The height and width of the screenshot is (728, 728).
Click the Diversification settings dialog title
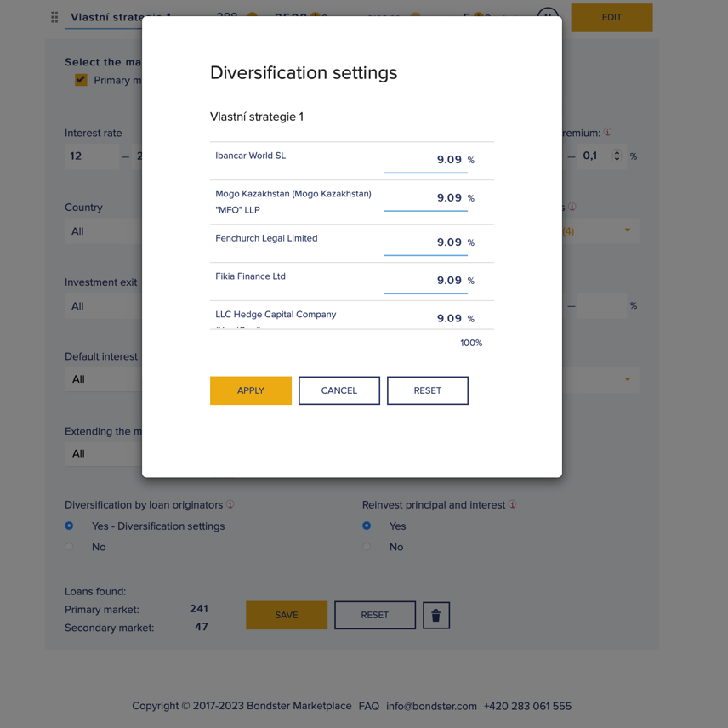coord(304,73)
